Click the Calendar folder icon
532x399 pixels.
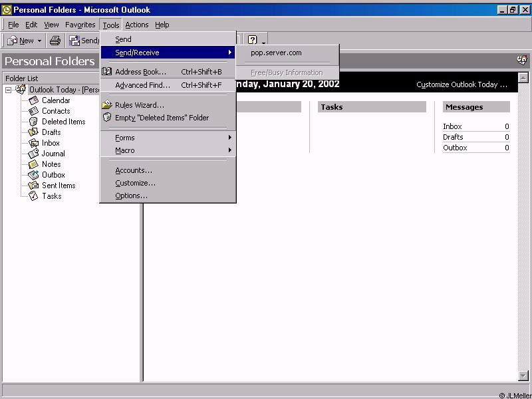(34, 100)
